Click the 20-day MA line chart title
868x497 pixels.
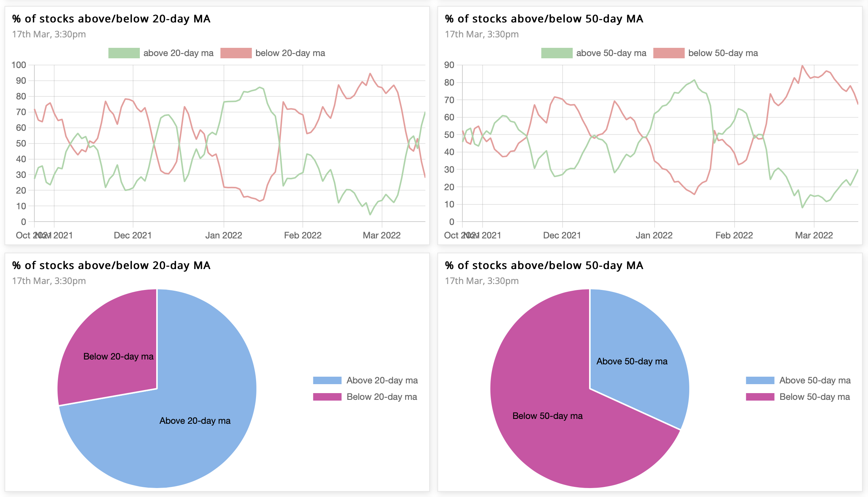pyautogui.click(x=111, y=19)
